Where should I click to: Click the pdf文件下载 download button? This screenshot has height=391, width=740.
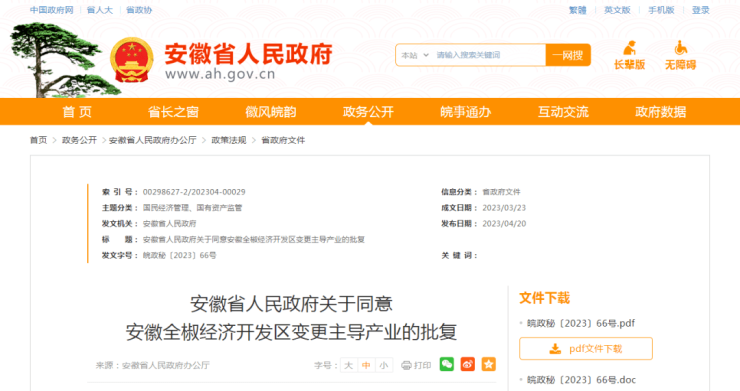(586, 348)
